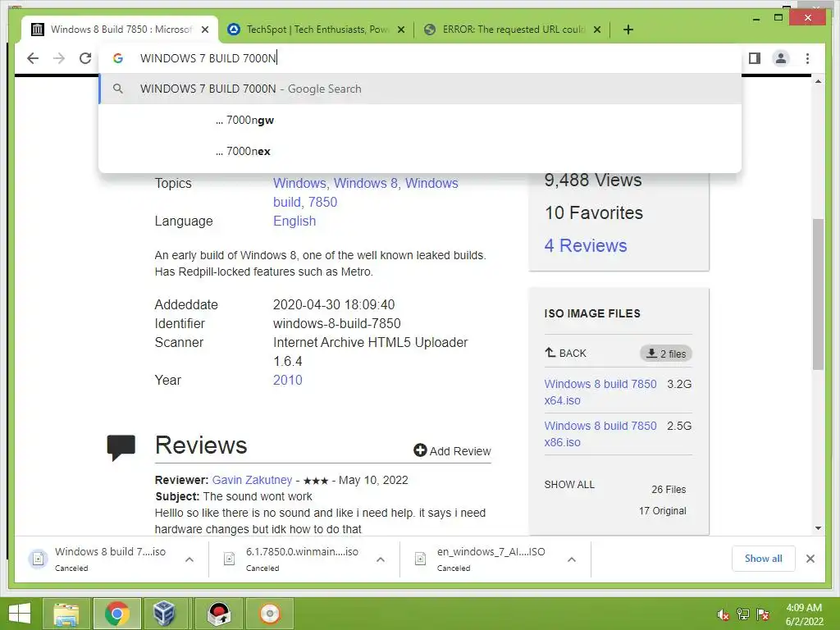The width and height of the screenshot is (840, 630).
Task: Expand options for 6.1.7850.0.winmain....iso download
Action: point(381,559)
